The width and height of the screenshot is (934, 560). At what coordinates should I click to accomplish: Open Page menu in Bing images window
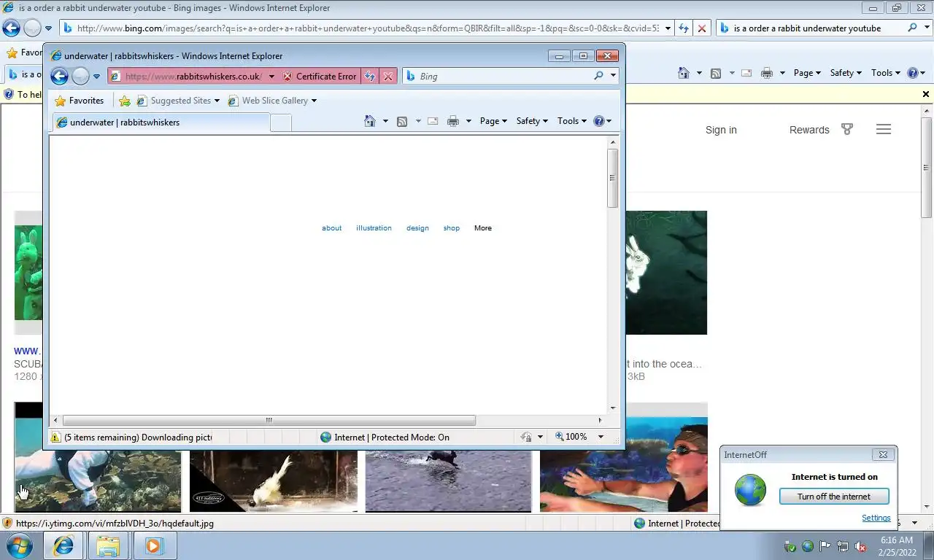(807, 73)
